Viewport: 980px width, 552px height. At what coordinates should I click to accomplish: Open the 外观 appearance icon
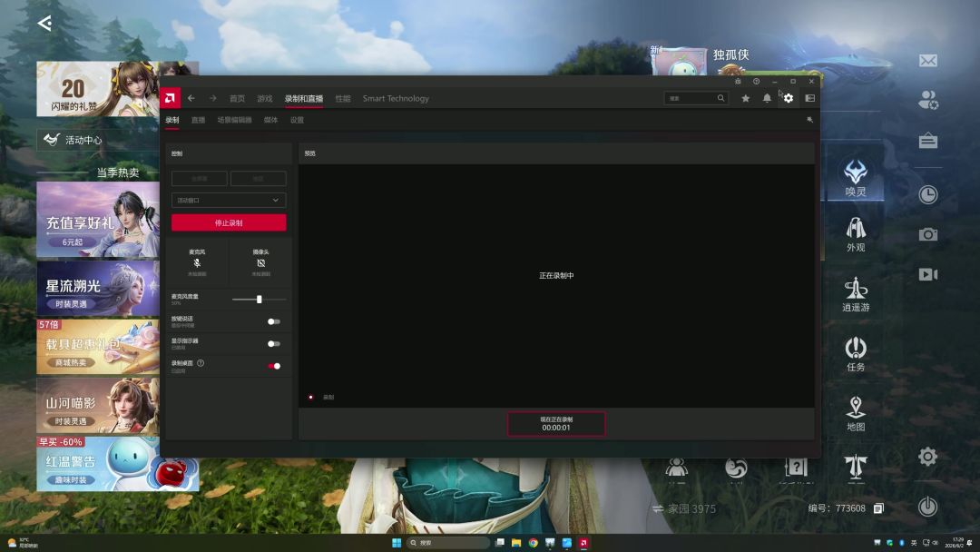pos(856,234)
